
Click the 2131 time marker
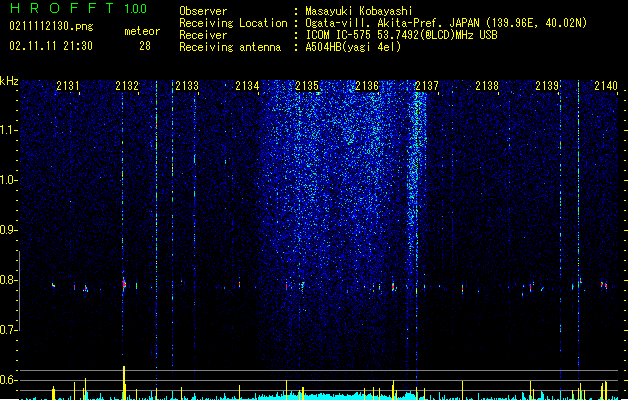[68, 85]
